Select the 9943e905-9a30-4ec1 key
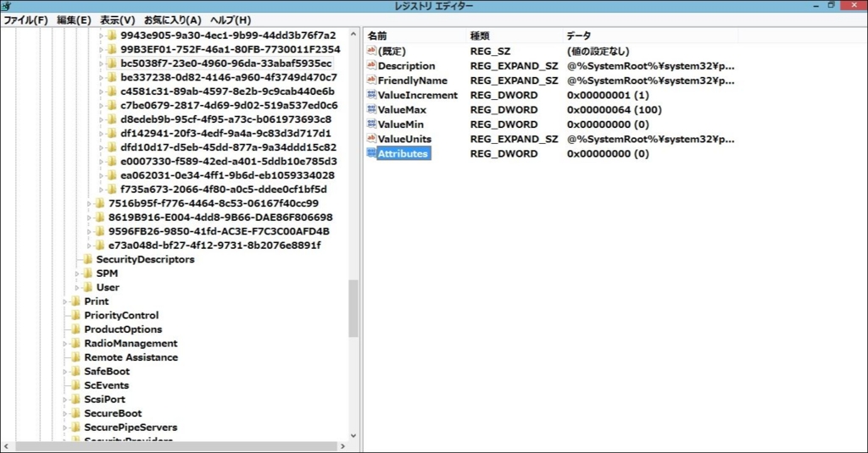This screenshot has width=868, height=453. coord(228,35)
